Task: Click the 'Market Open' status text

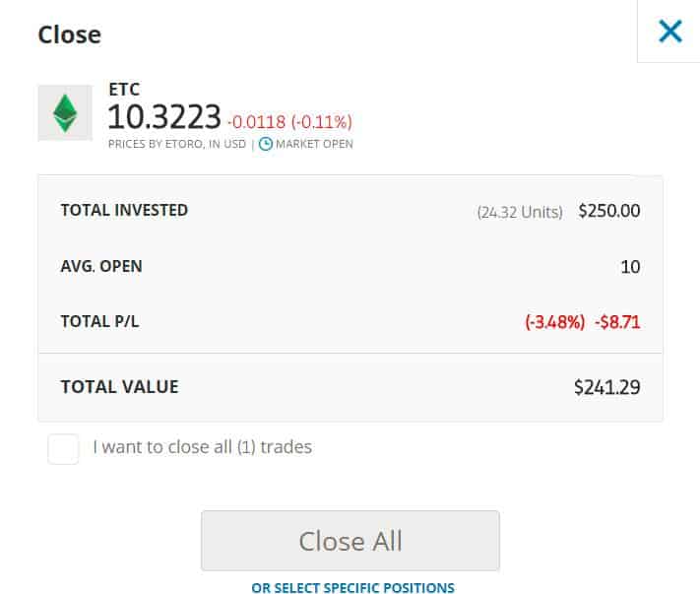Action: point(314,144)
